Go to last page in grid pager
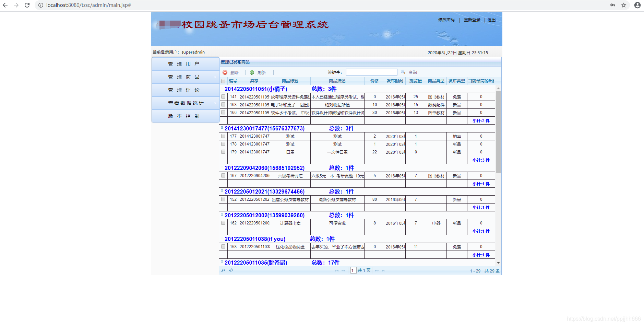 [x=384, y=271]
